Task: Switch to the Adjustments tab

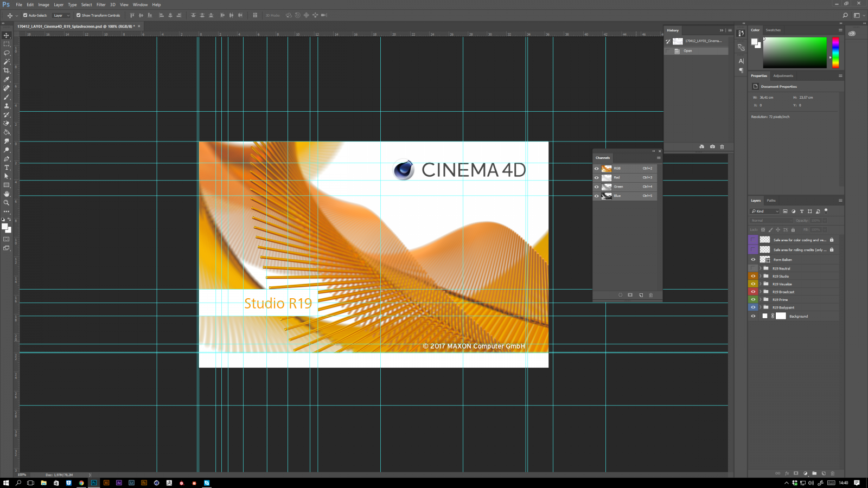Action: click(783, 76)
